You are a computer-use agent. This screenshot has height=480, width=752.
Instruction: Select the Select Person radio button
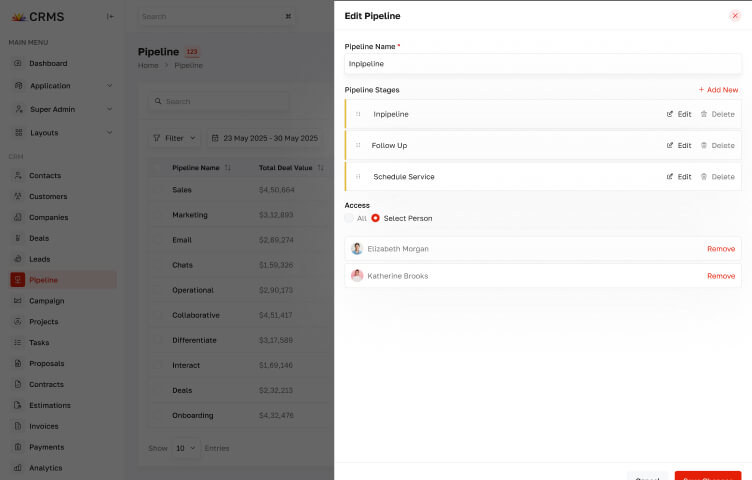[x=376, y=218]
